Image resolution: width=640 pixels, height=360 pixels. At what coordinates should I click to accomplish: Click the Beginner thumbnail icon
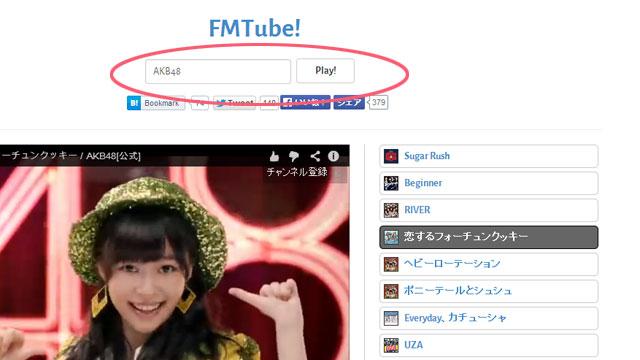[391, 183]
